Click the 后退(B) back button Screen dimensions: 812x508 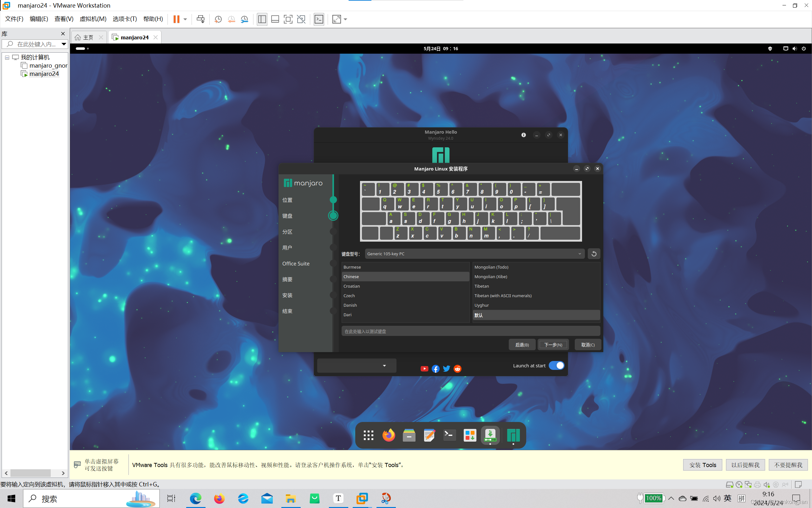coord(522,345)
